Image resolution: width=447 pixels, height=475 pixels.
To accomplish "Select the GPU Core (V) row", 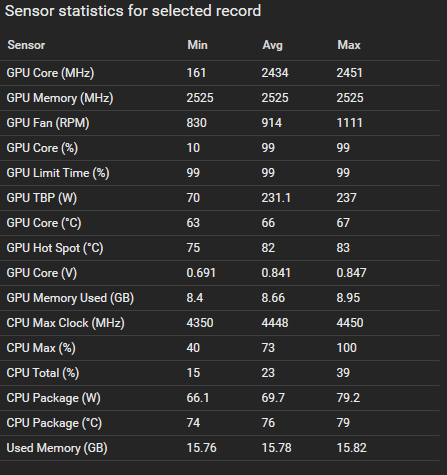I will 220,273.
